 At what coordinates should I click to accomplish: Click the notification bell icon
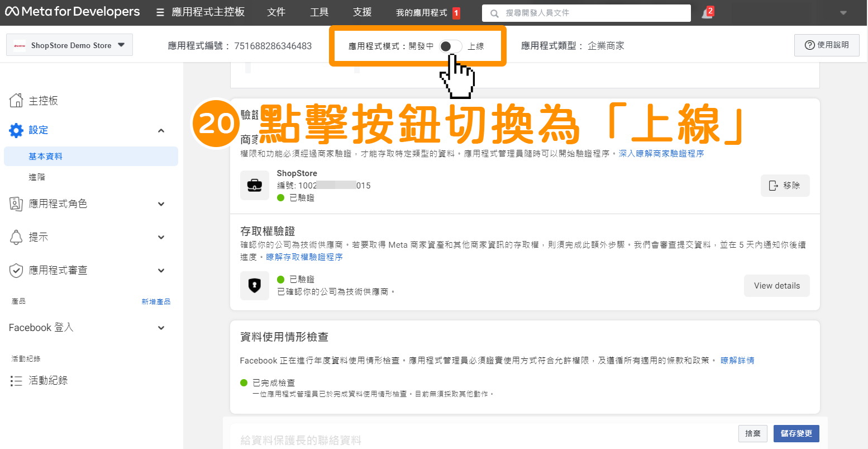[707, 13]
